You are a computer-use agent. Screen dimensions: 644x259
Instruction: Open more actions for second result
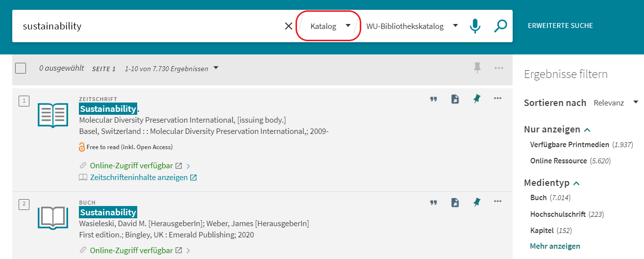click(498, 202)
